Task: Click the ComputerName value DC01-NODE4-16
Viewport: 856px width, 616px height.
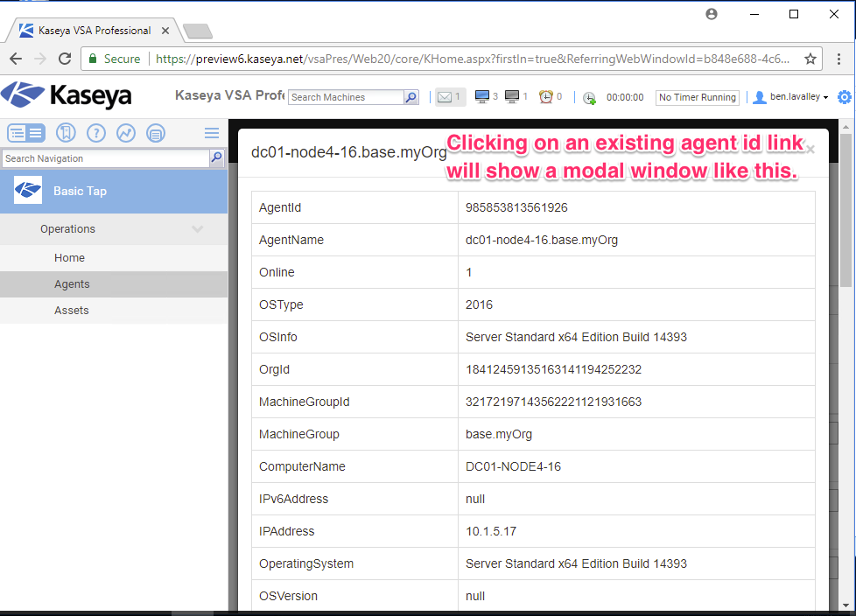Action: click(513, 466)
